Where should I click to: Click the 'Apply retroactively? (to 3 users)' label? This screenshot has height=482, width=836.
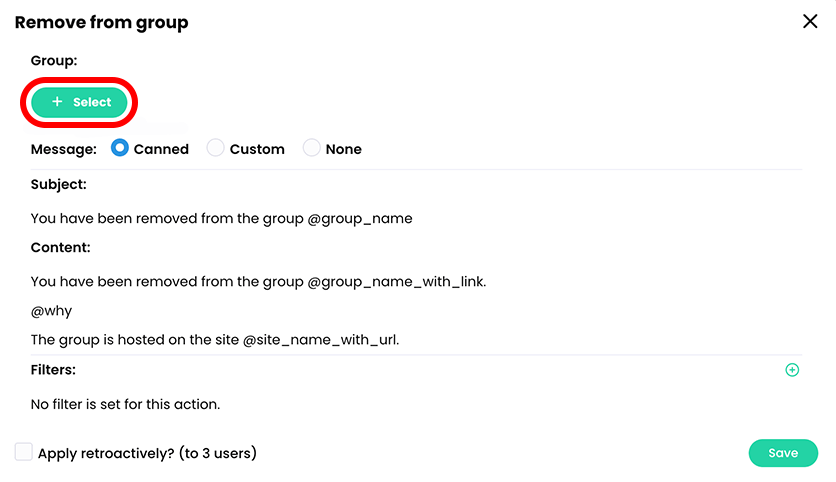pos(147,453)
